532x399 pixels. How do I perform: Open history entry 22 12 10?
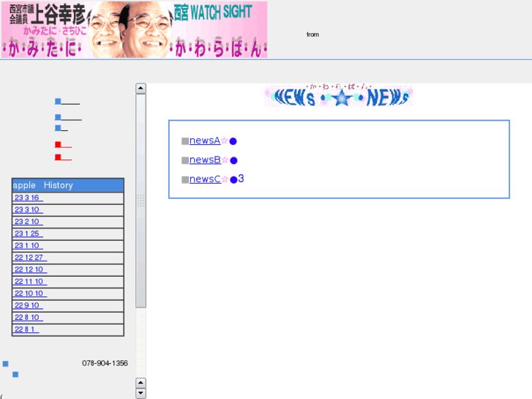[31, 269]
